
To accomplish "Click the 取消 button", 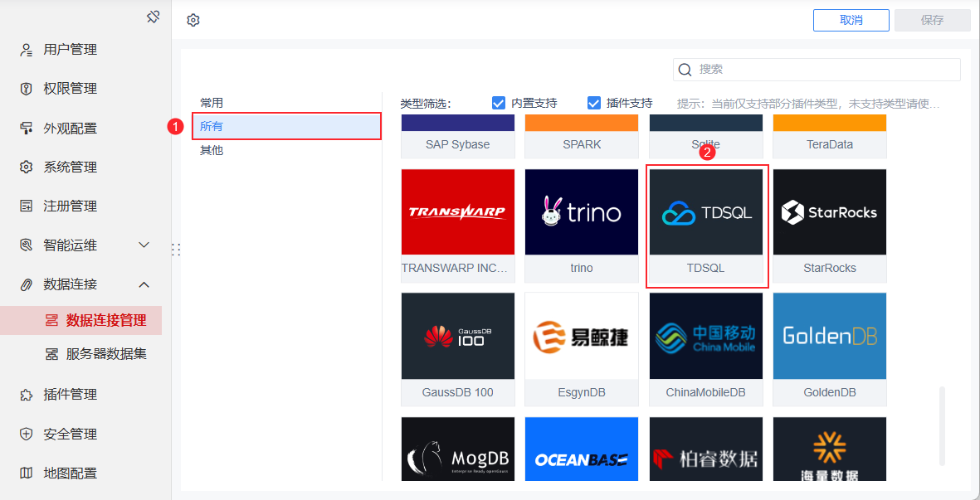I will [x=851, y=20].
